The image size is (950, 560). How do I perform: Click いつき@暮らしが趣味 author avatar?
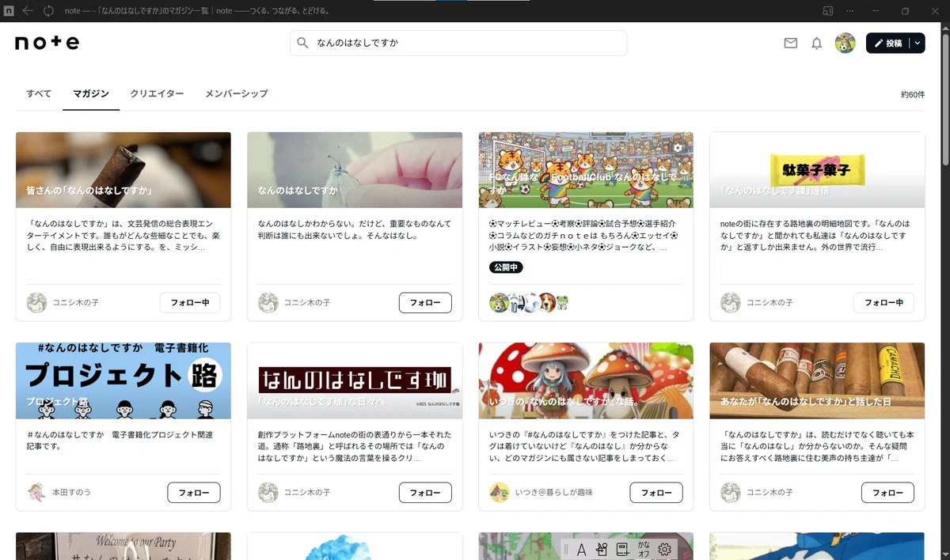(x=499, y=492)
